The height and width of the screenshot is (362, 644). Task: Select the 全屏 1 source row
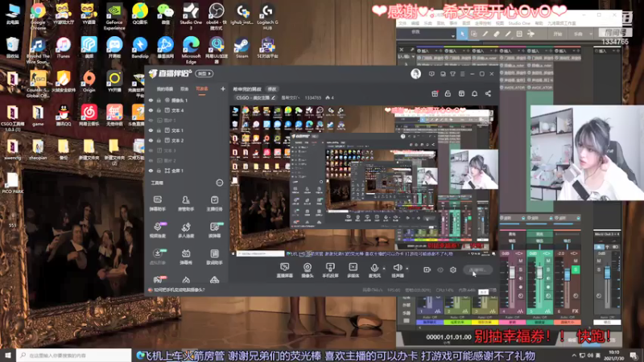coord(186,171)
